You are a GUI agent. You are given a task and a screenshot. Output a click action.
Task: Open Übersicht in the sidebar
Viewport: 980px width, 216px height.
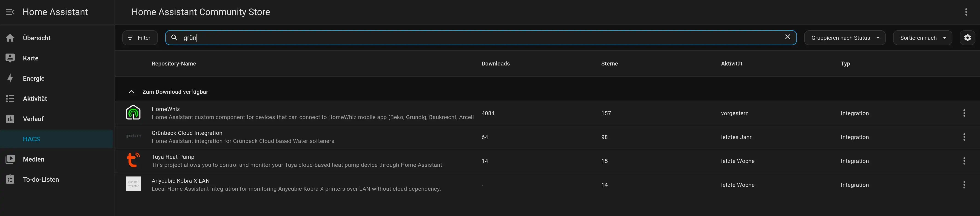click(x=56, y=38)
